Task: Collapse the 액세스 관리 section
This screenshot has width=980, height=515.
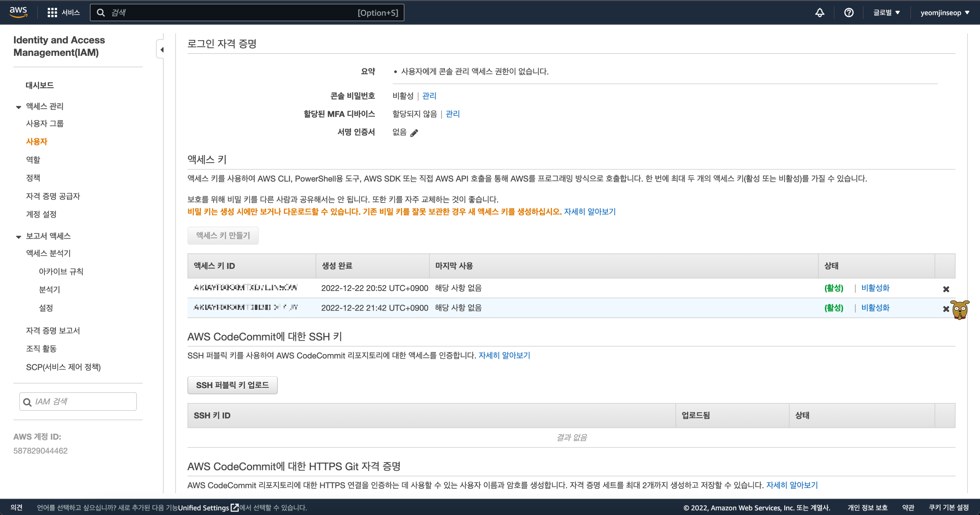Action: pos(18,107)
